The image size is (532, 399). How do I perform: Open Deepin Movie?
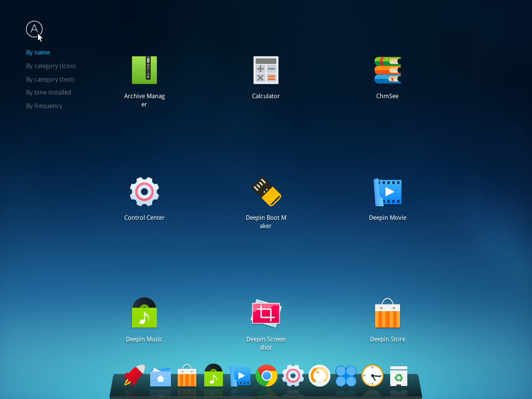click(388, 192)
